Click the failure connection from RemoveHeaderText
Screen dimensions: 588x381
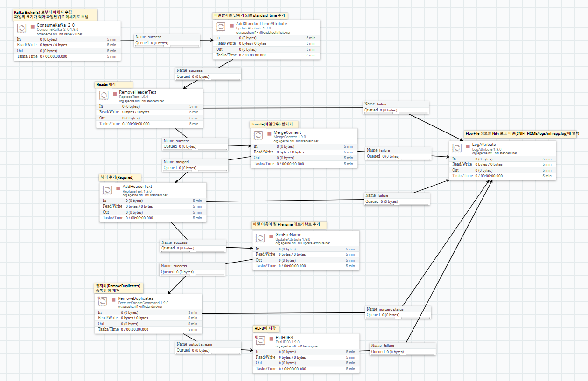[x=396, y=106]
